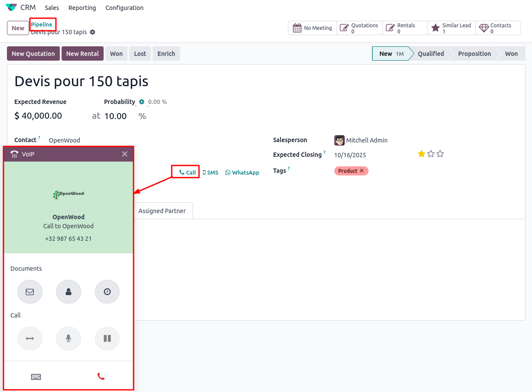This screenshot has width=532, height=392.
Task: Send a WhatsApp message link
Action: click(242, 172)
